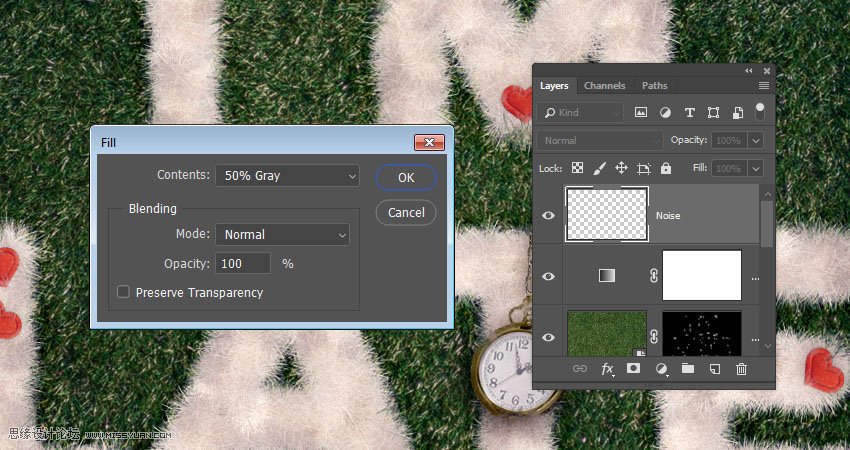Enable the Preserve Transparency checkbox

pyautogui.click(x=124, y=293)
